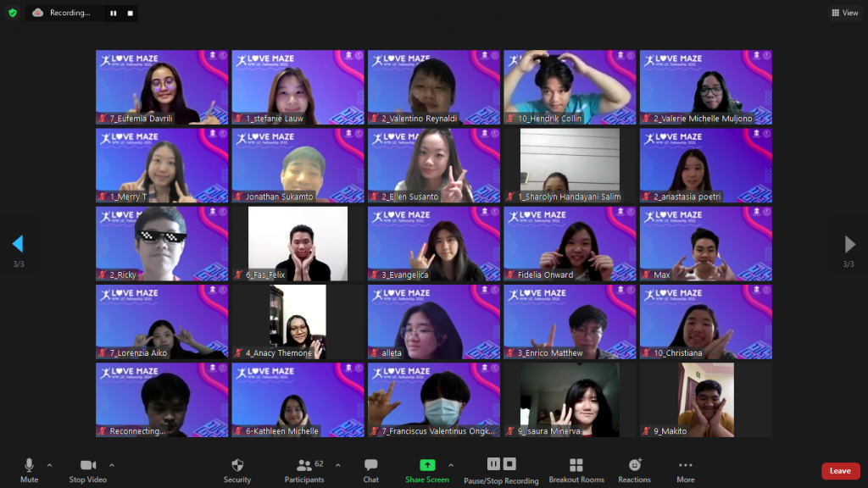The height and width of the screenshot is (488, 868).
Task: Click the green encryption shield icon
Action: [12, 13]
